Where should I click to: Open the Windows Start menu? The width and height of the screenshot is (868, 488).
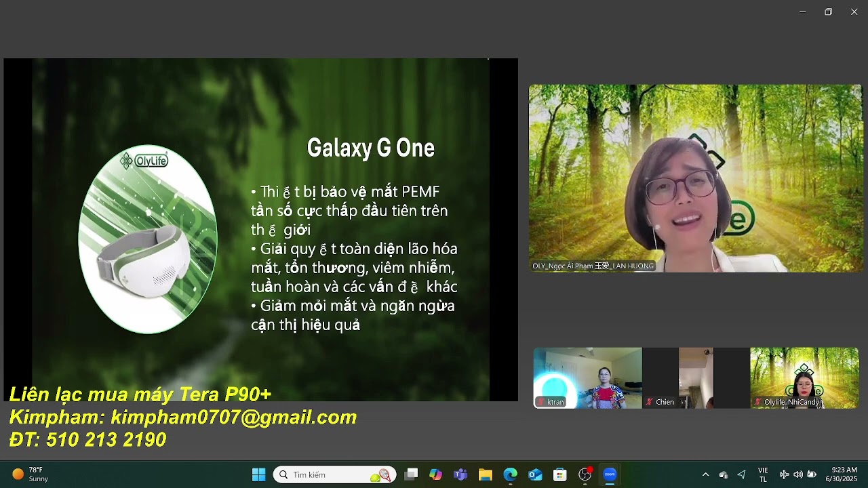point(258,474)
